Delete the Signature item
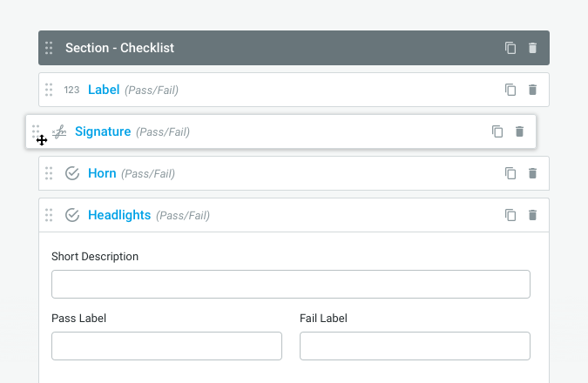 pyautogui.click(x=520, y=131)
